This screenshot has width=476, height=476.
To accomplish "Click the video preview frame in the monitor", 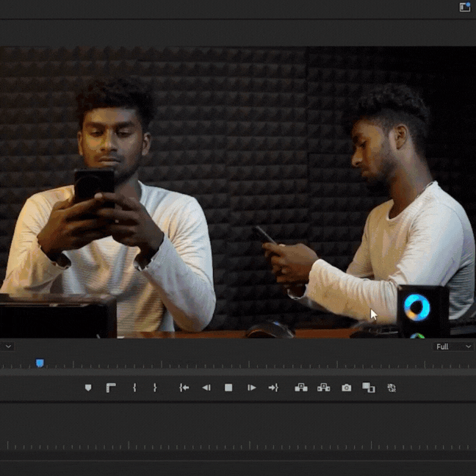I will [238, 192].
